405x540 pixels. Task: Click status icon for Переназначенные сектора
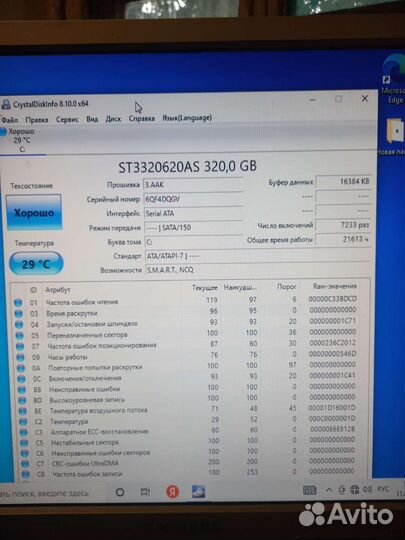20,335
